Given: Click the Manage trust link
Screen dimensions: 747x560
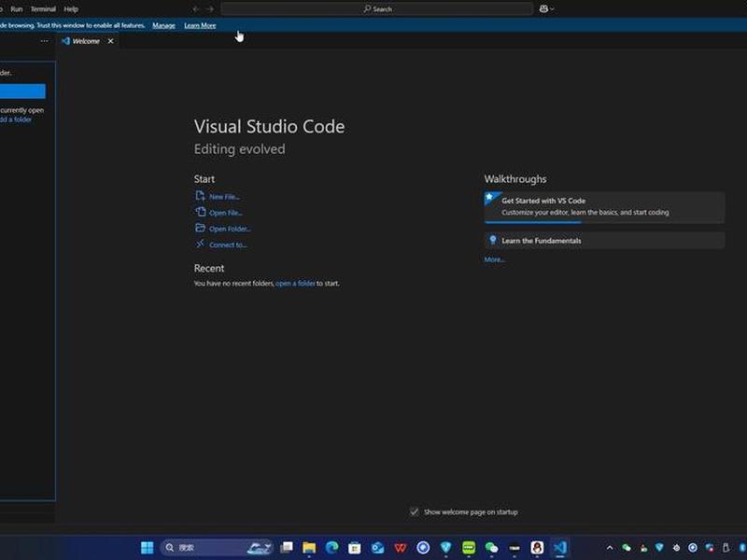Looking at the screenshot, I should (164, 25).
